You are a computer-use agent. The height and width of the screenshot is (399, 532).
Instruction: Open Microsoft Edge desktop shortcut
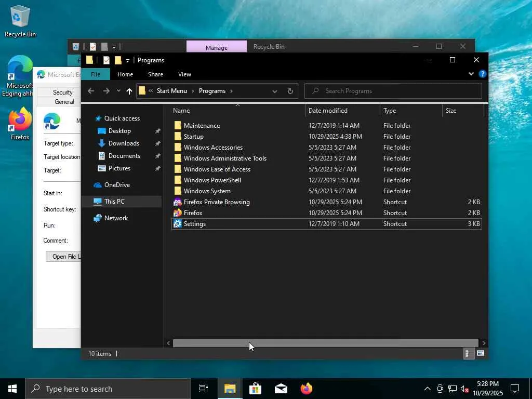20,76
